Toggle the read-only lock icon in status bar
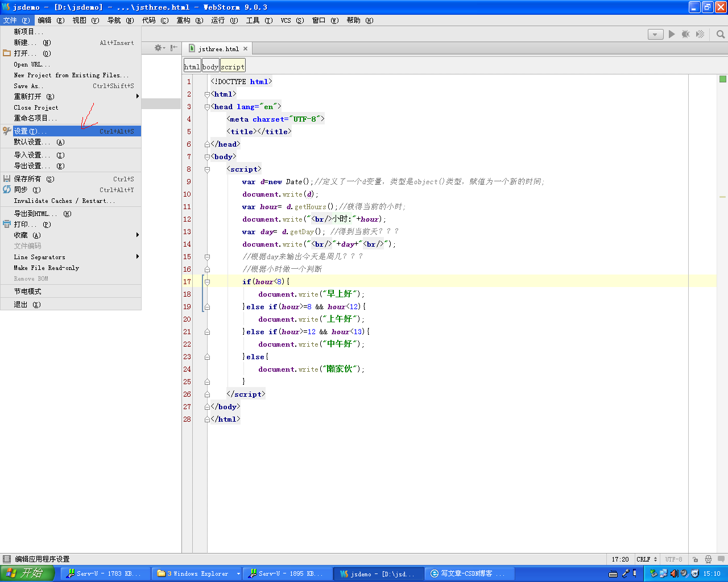The image size is (728, 582). (695, 559)
